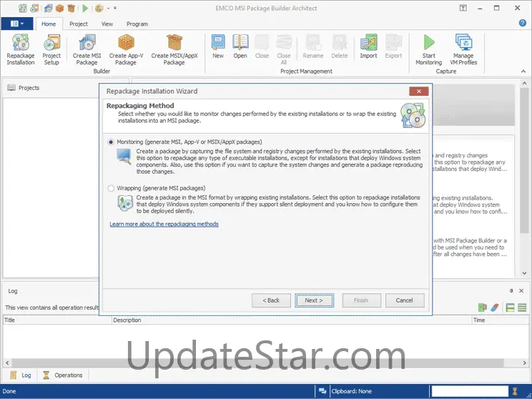The image size is (532, 399).
Task: Click quick access Create MSI Package icon
Action: coord(48,8)
